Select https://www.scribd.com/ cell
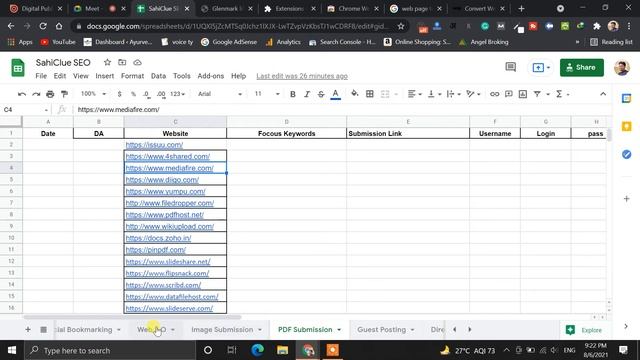Viewport: 640px width, 360px height. 175,285
